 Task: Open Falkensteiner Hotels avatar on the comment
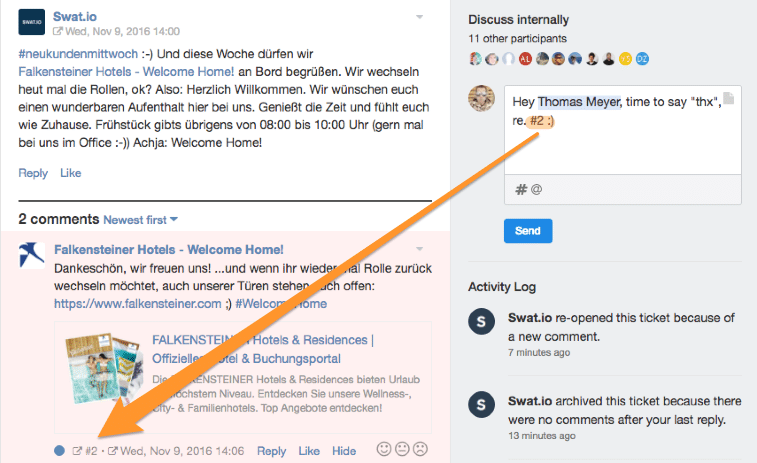click(31, 255)
